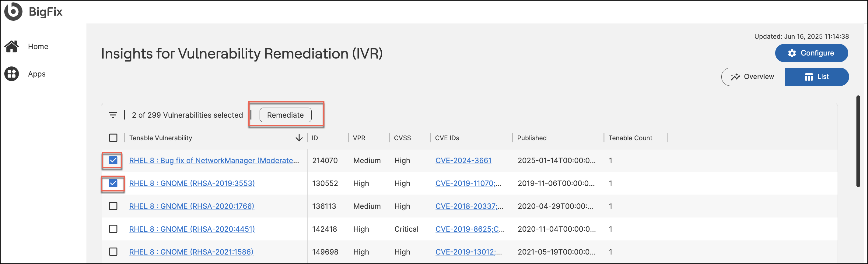Open the filter lines icon
This screenshot has width=868, height=264.
[113, 115]
